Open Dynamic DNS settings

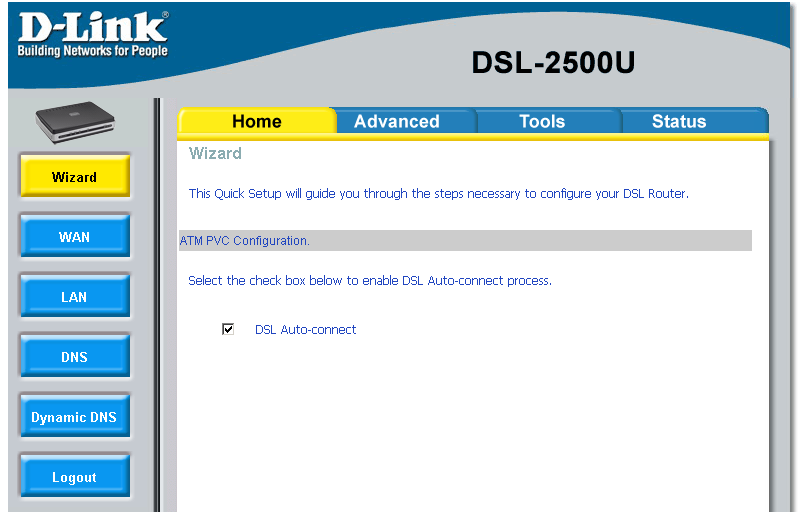pyautogui.click(x=75, y=417)
